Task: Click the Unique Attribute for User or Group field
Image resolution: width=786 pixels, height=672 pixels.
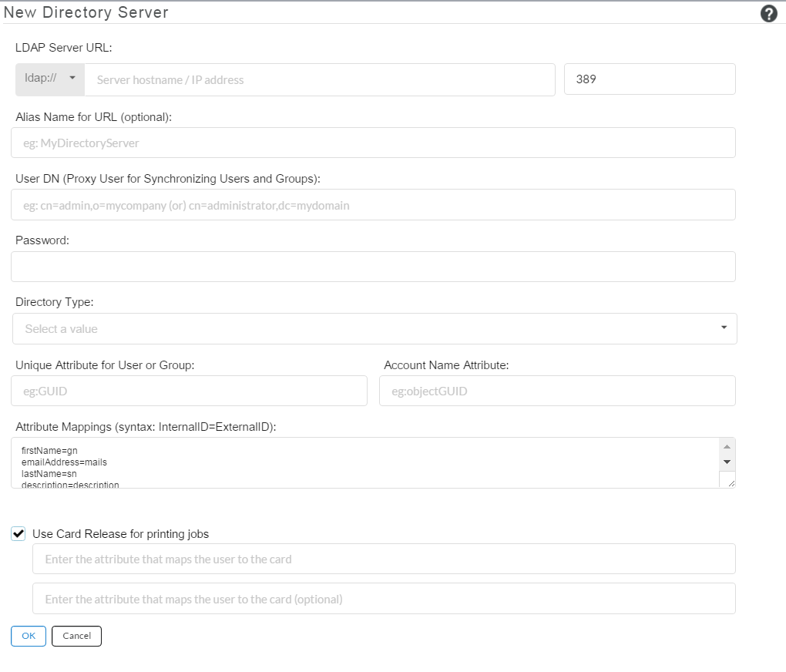Action: 189,391
